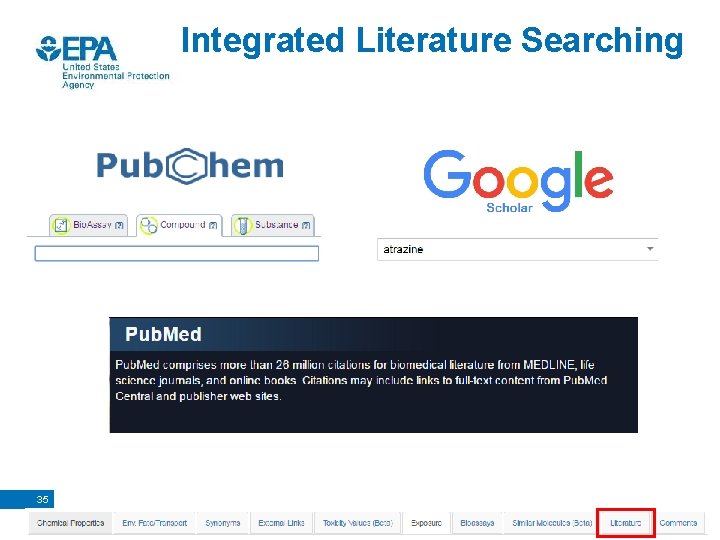
Task: Open the Chemical Properties tab
Action: [x=70, y=523]
